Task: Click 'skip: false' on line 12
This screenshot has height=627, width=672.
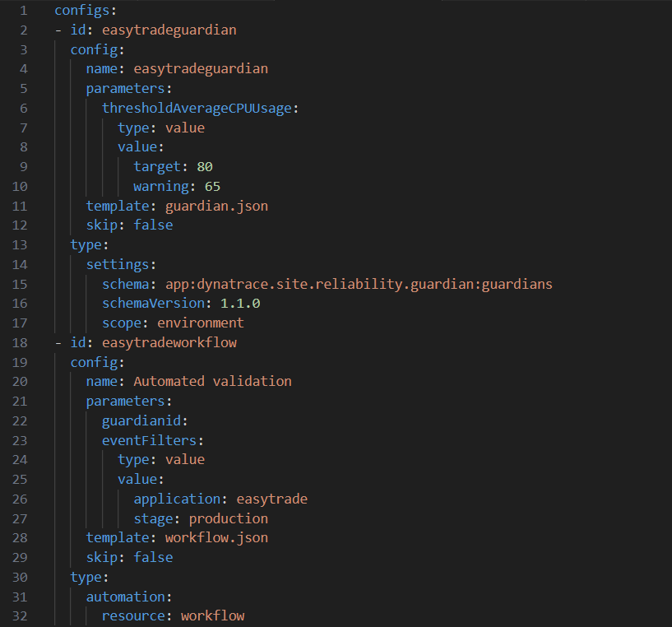Action: click(129, 225)
